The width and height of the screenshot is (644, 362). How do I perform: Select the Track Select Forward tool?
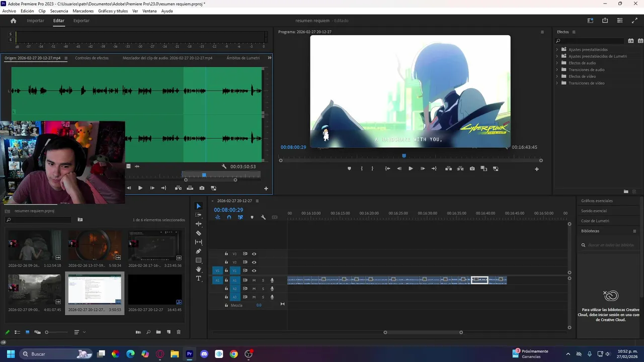[198, 215]
